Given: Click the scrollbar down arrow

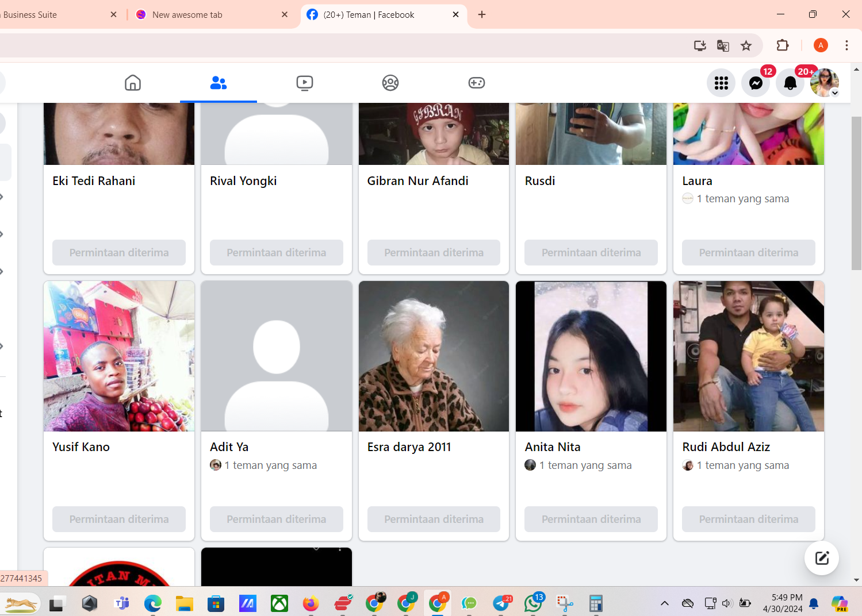Looking at the screenshot, I should pyautogui.click(x=856, y=580).
